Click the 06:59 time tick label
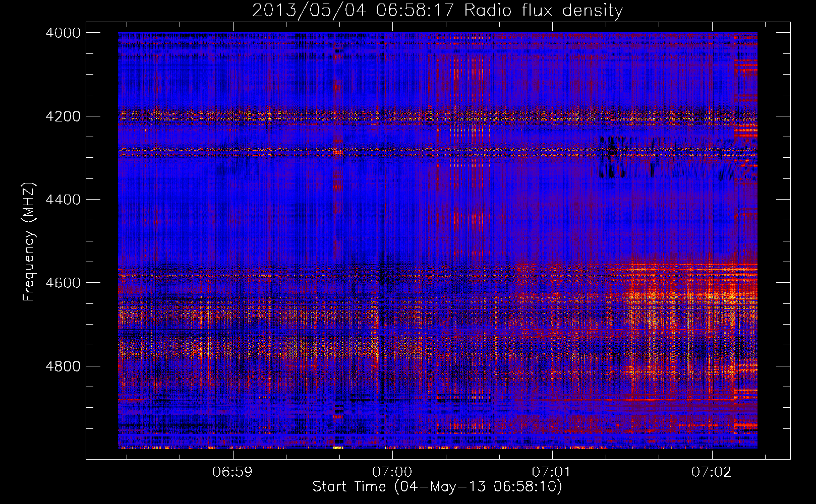The width and height of the screenshot is (816, 504). (x=232, y=472)
